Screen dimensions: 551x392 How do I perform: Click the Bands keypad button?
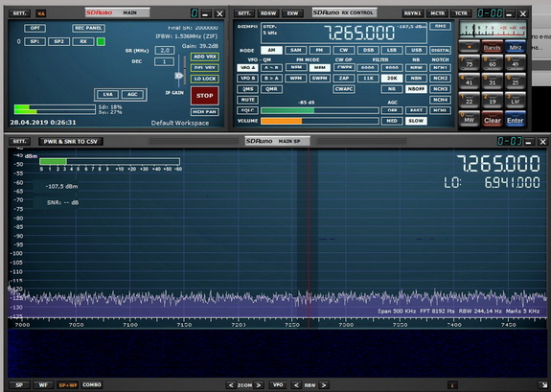pos(492,47)
